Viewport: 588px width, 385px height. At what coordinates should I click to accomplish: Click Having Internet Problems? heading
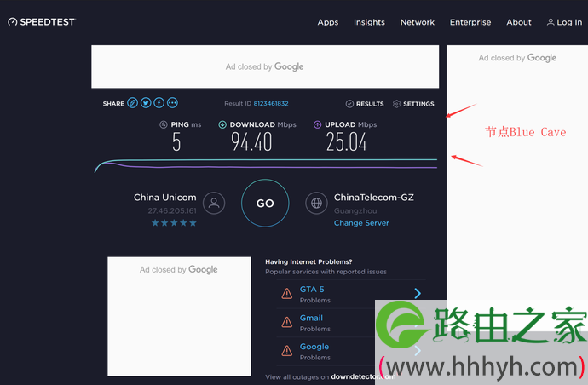308,261
